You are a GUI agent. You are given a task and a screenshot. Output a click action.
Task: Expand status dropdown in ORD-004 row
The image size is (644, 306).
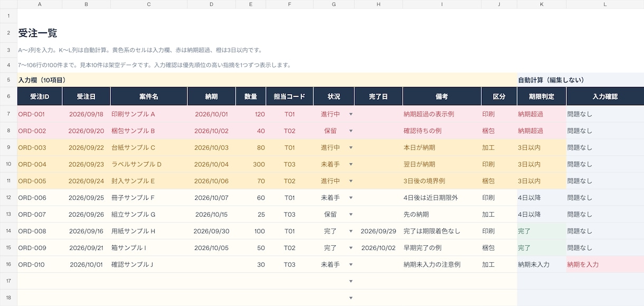351,164
